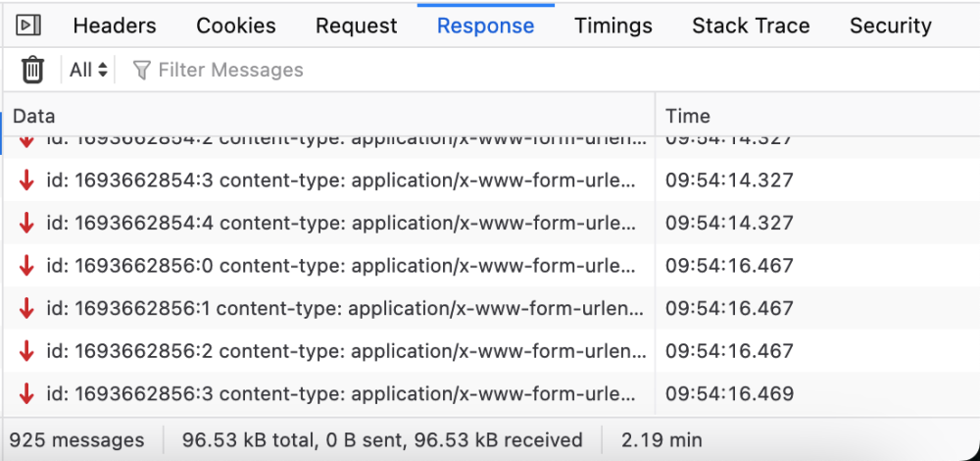Image resolution: width=980 pixels, height=461 pixels.
Task: Click the received arrow icon for 1693662854:3
Action: (x=26, y=180)
